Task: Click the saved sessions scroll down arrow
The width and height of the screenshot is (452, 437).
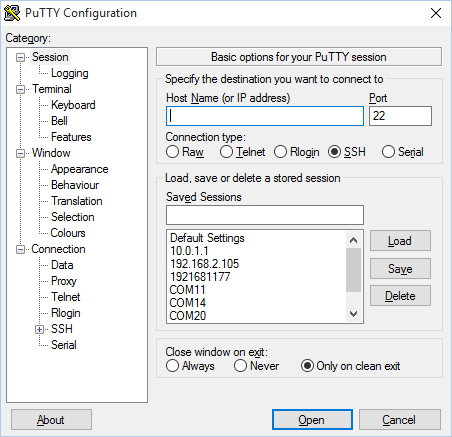Action: [354, 314]
